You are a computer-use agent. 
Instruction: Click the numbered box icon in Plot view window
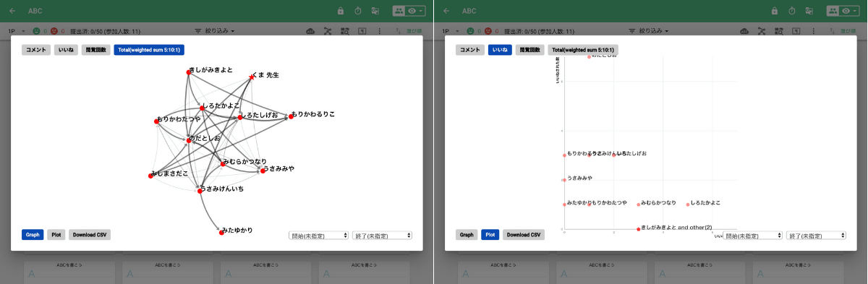click(x=796, y=31)
